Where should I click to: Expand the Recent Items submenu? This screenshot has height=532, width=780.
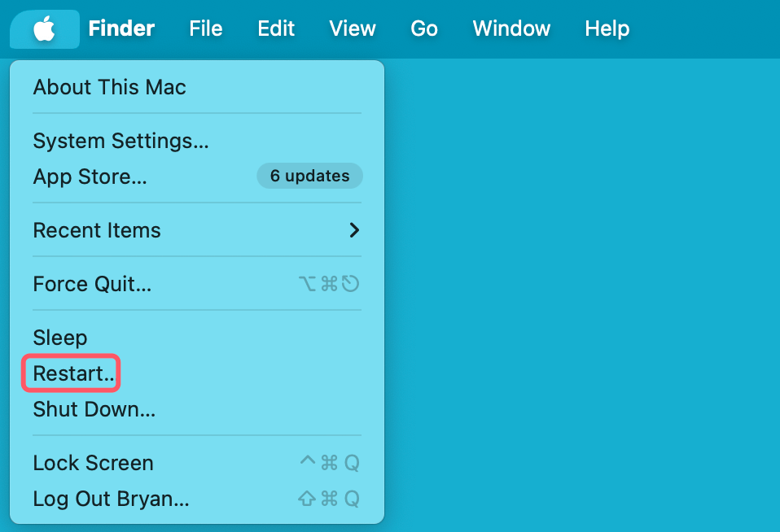coord(96,230)
